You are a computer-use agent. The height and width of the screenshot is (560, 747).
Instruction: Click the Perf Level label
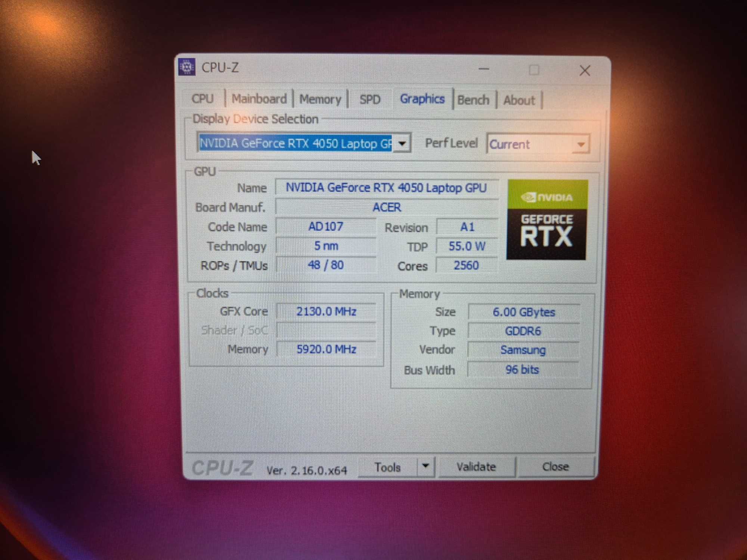[451, 143]
